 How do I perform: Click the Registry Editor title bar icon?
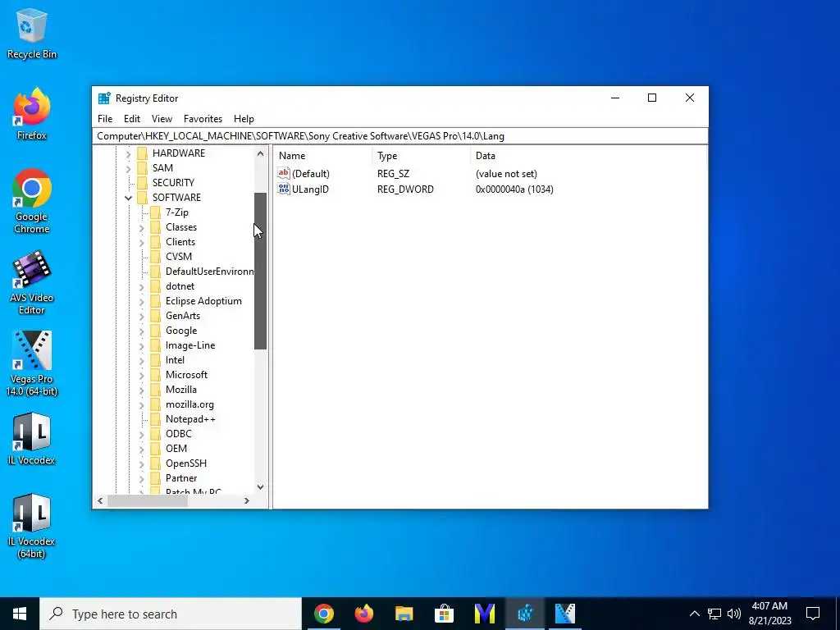[104, 98]
